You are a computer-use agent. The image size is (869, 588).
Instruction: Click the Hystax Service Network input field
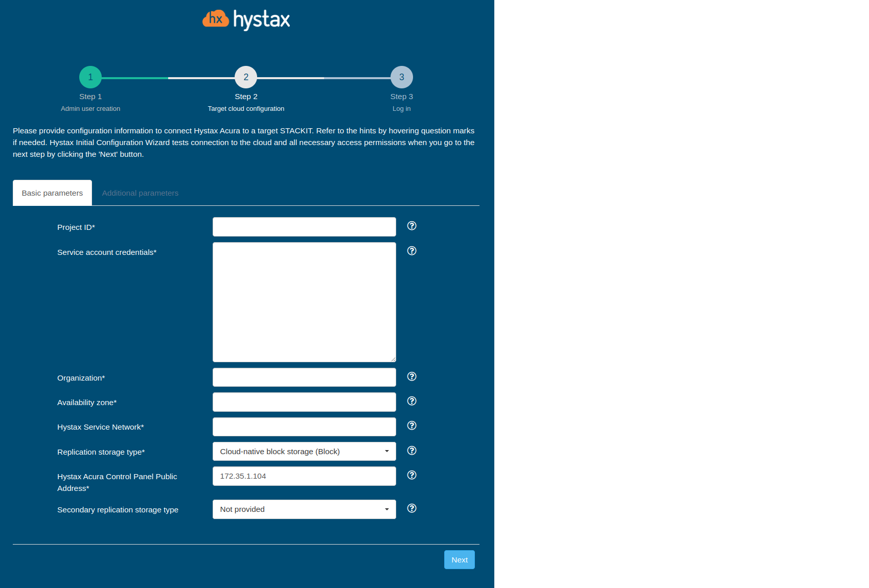304,427
